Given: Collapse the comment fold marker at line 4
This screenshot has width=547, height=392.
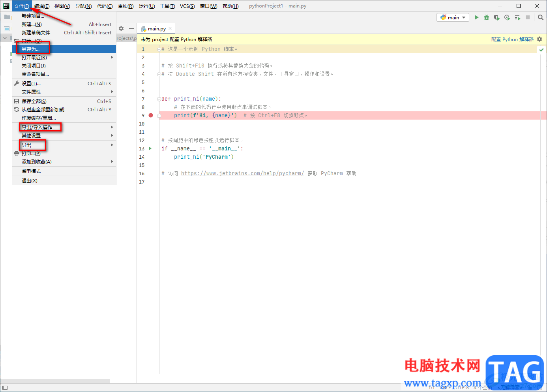Looking at the screenshot, I should [159, 74].
